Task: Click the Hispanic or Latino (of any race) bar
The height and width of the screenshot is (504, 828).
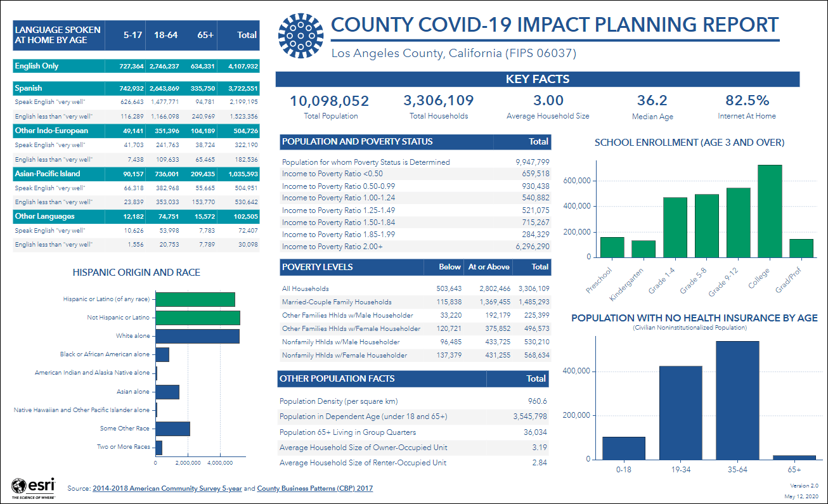Action: click(195, 300)
